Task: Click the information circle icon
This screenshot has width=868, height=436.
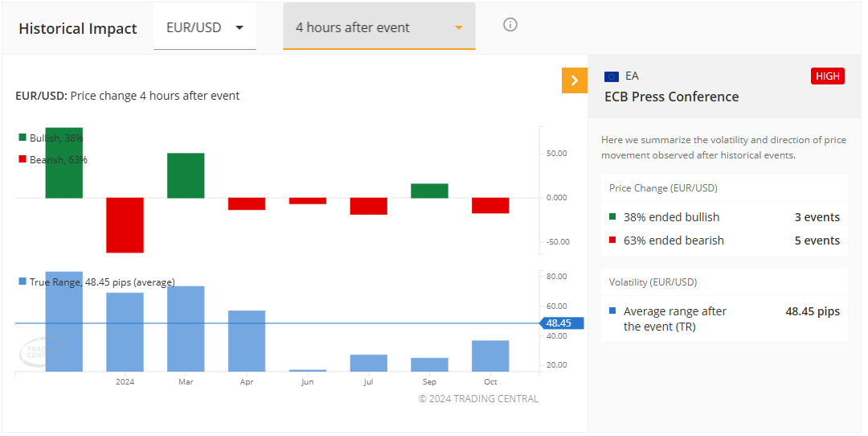Action: click(x=510, y=25)
